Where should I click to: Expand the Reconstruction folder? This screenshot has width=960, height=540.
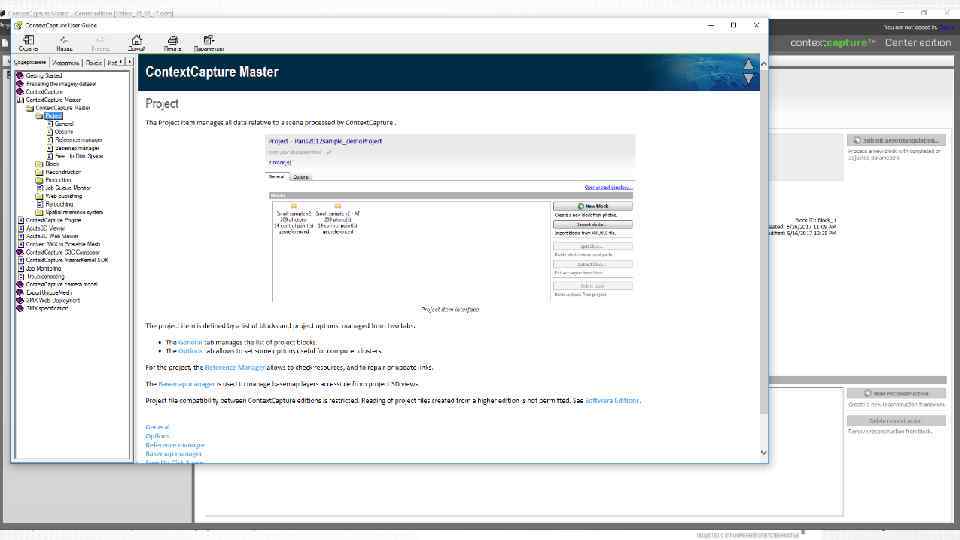click(x=39, y=172)
